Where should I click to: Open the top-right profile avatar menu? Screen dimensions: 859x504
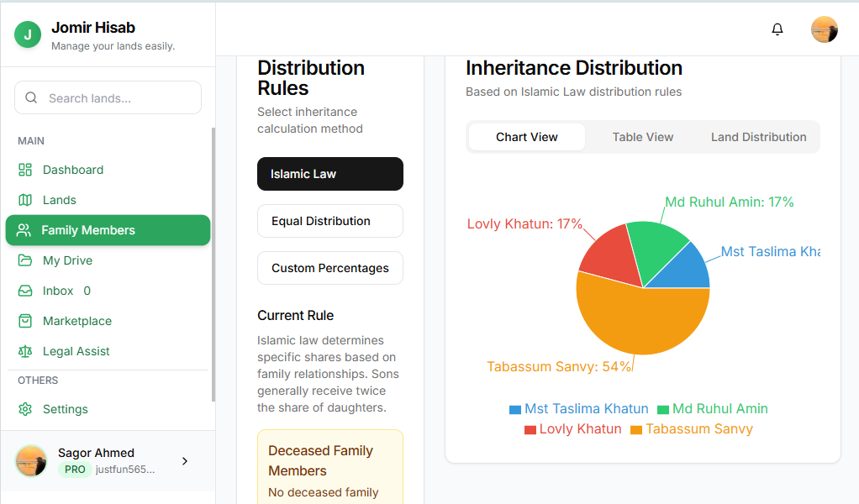click(x=824, y=29)
